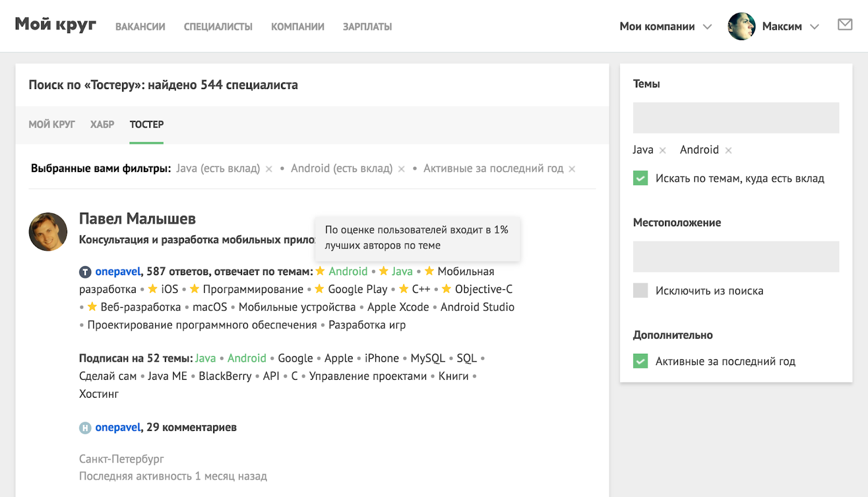Toggle Искать по темам, куда есть вклад checkbox
The height and width of the screenshot is (497, 868).
point(640,179)
